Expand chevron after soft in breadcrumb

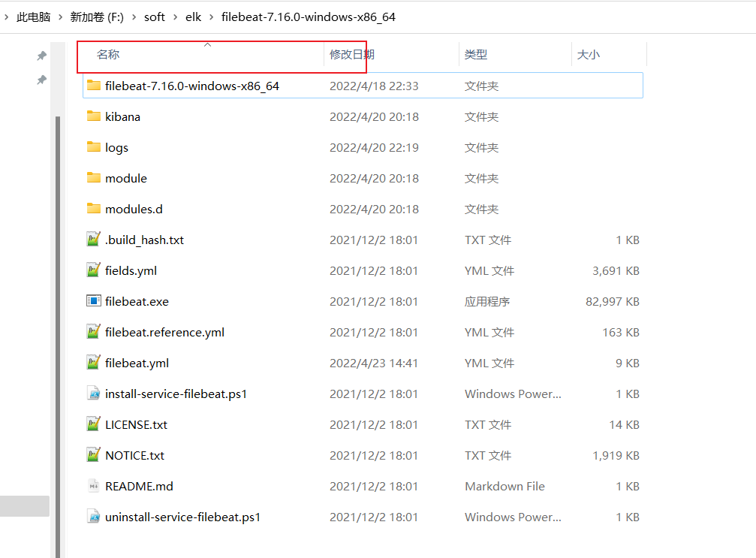point(176,17)
